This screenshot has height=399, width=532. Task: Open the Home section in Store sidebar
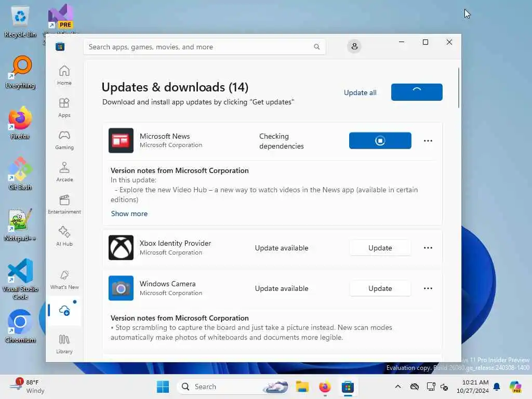64,75
